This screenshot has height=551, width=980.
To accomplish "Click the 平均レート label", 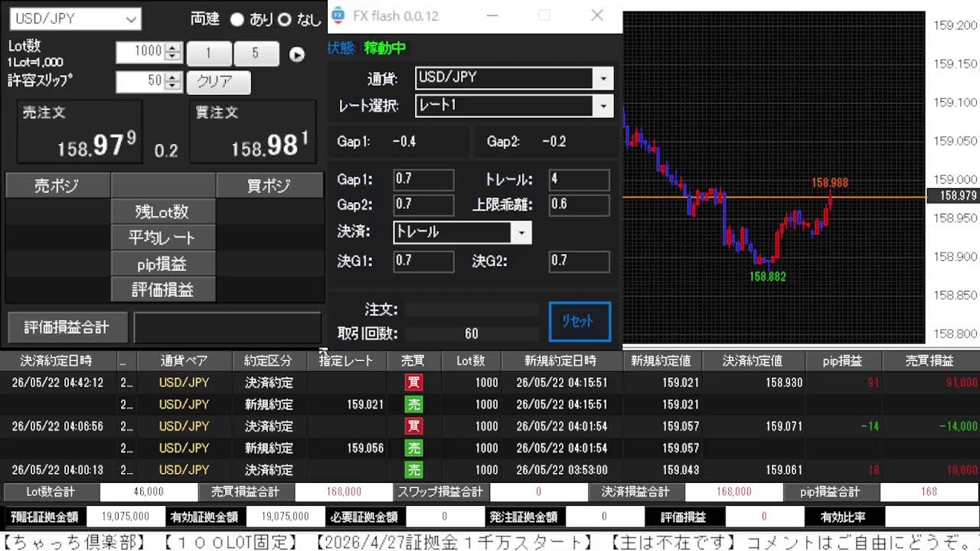I will tap(163, 238).
